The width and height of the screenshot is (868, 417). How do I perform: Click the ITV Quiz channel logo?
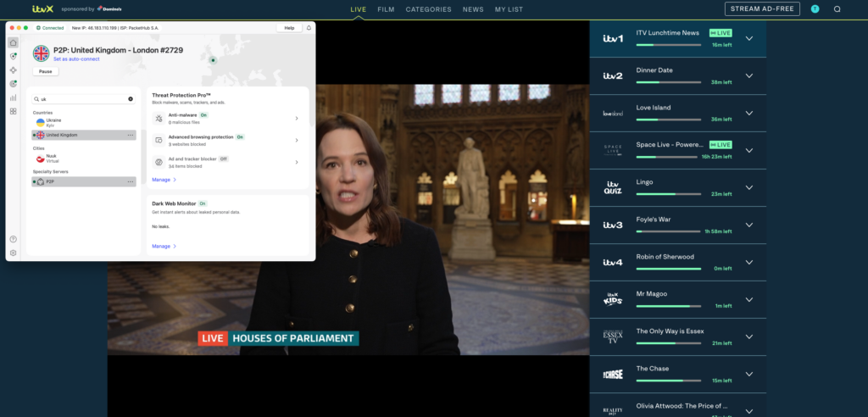click(x=613, y=187)
